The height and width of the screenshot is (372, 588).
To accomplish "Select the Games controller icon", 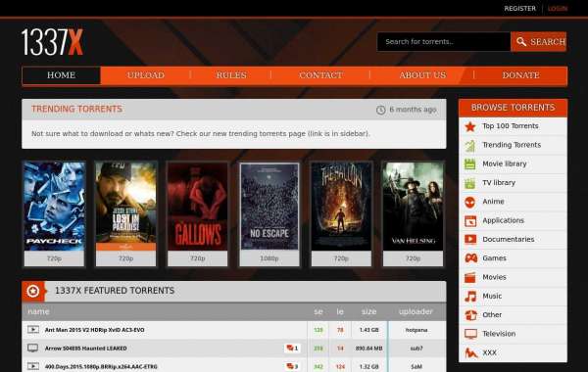I will [x=470, y=258].
